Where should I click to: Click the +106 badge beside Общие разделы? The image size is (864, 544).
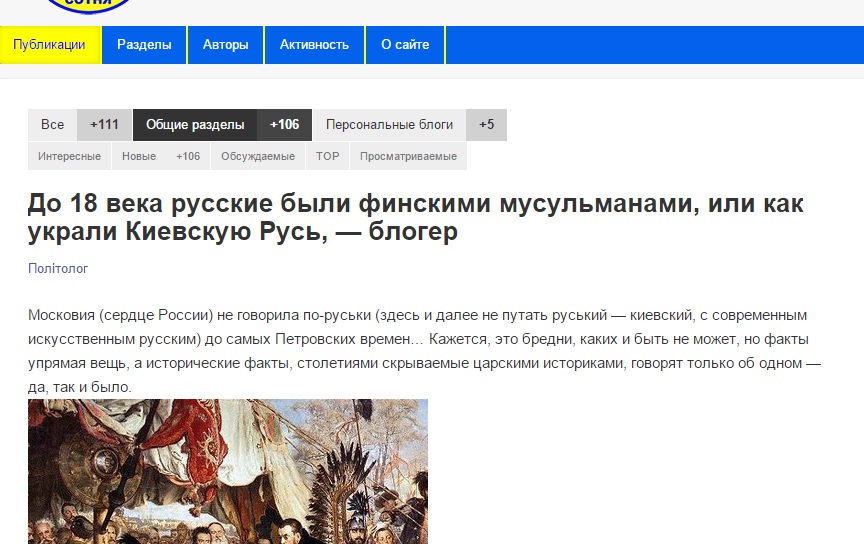tap(284, 125)
